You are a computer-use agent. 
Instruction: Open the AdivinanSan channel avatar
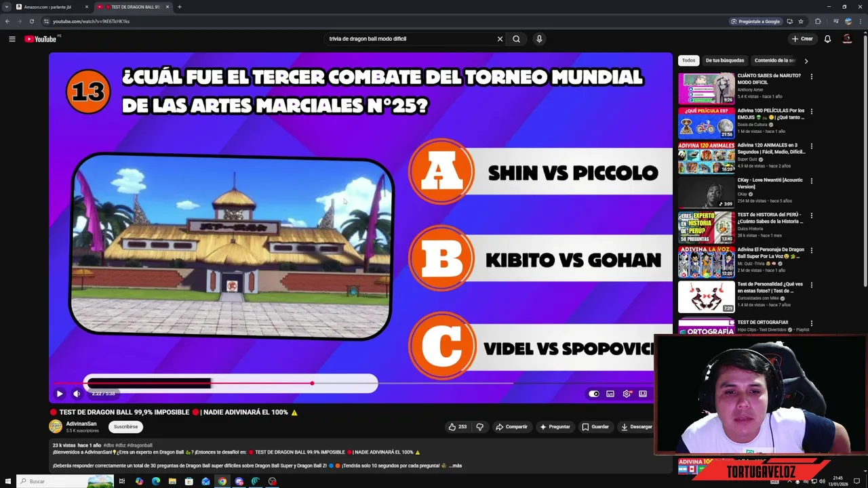click(56, 426)
